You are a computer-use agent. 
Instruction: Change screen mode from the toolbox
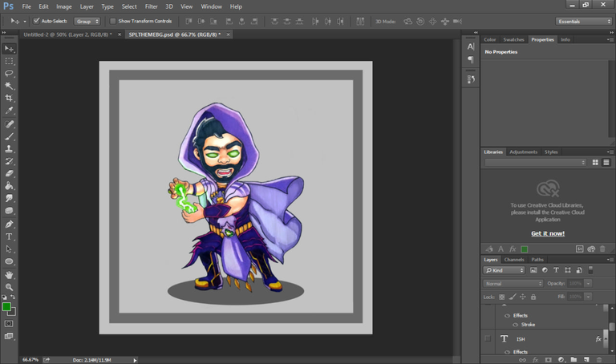pos(9,336)
